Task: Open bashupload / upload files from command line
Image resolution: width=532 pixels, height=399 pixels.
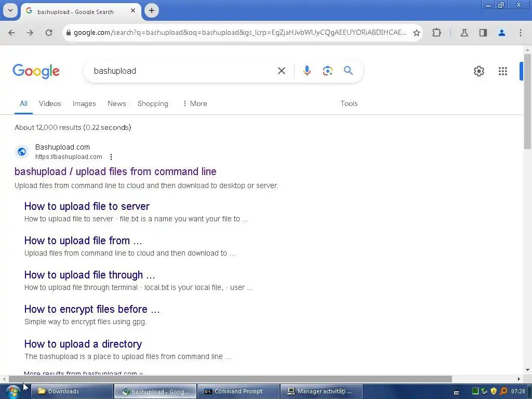Action: point(115,171)
